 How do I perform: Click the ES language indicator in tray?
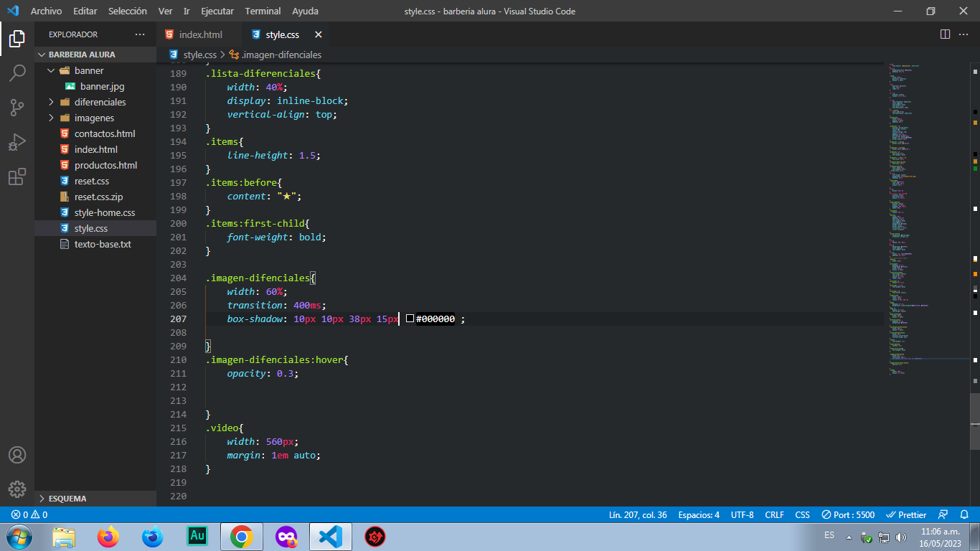[829, 535]
